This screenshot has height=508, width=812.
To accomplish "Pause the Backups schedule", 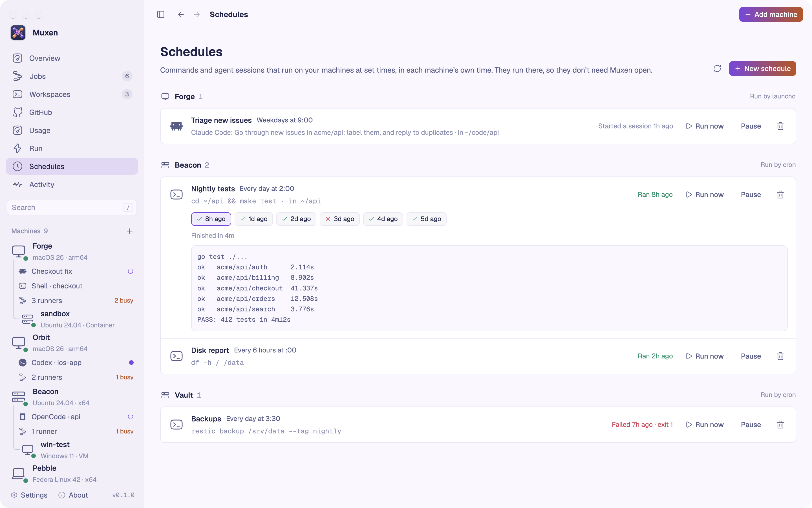I will pos(751,425).
